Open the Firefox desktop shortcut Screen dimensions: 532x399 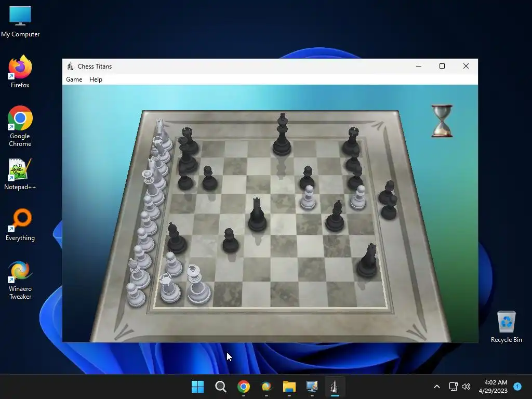click(x=20, y=72)
